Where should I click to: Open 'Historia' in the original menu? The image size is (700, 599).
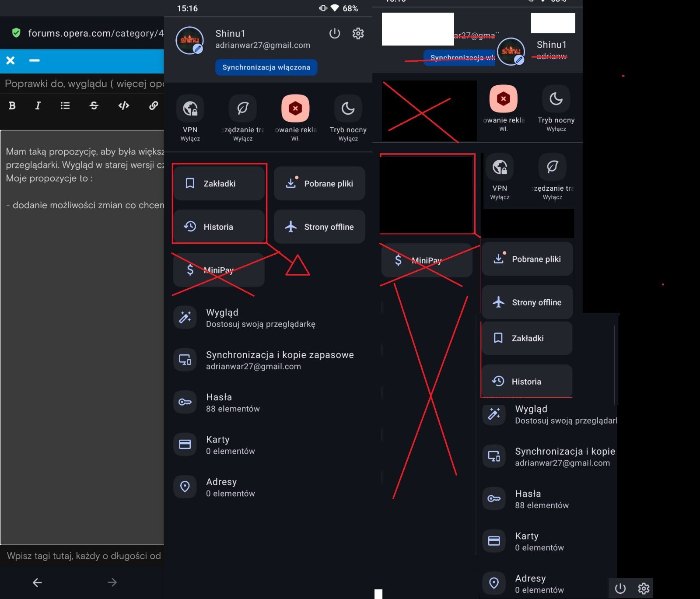click(219, 227)
